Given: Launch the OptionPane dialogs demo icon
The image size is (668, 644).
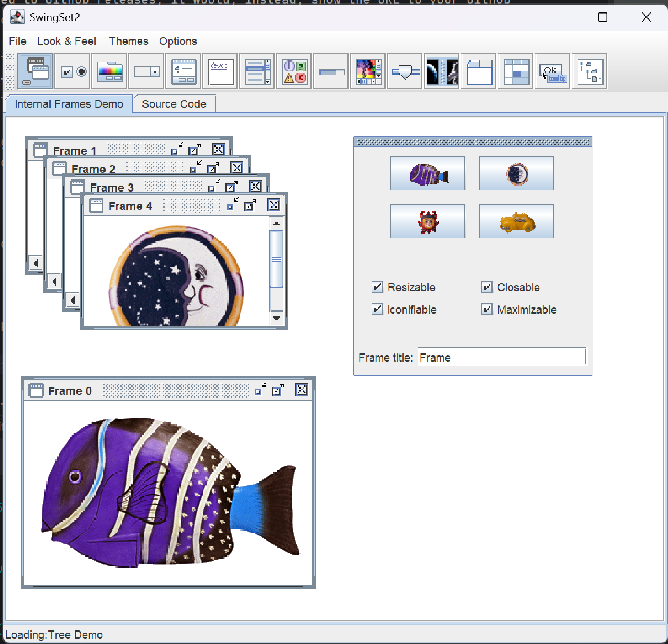Looking at the screenshot, I should coord(294,71).
